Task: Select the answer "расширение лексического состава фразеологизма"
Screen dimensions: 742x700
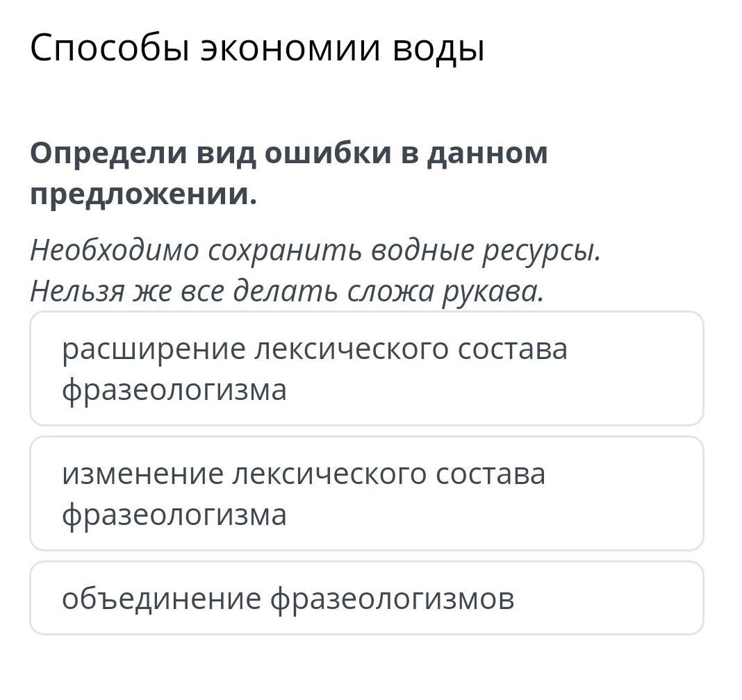Action: pyautogui.click(x=366, y=369)
